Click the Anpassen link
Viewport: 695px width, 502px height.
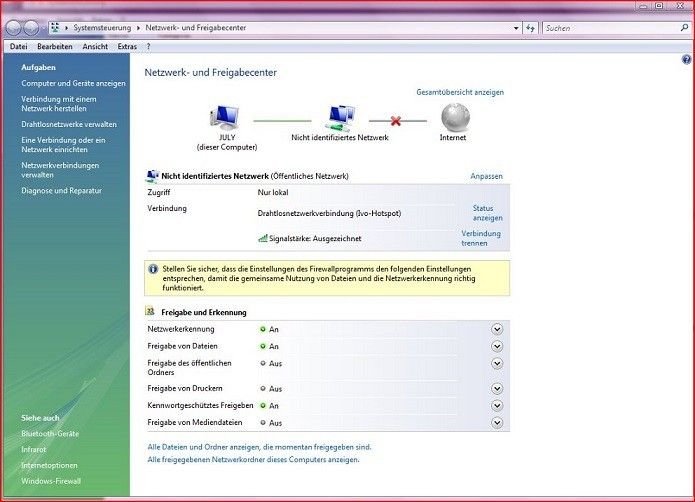coord(486,176)
